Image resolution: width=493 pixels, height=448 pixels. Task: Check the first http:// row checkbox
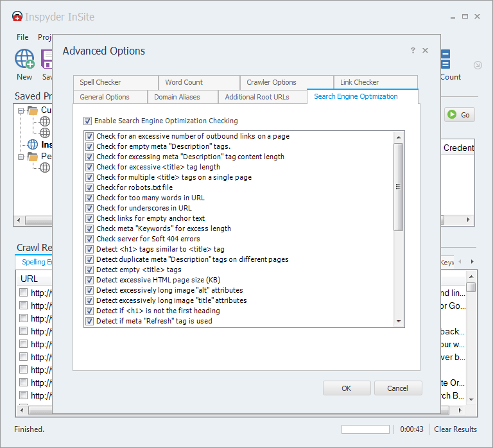23,293
